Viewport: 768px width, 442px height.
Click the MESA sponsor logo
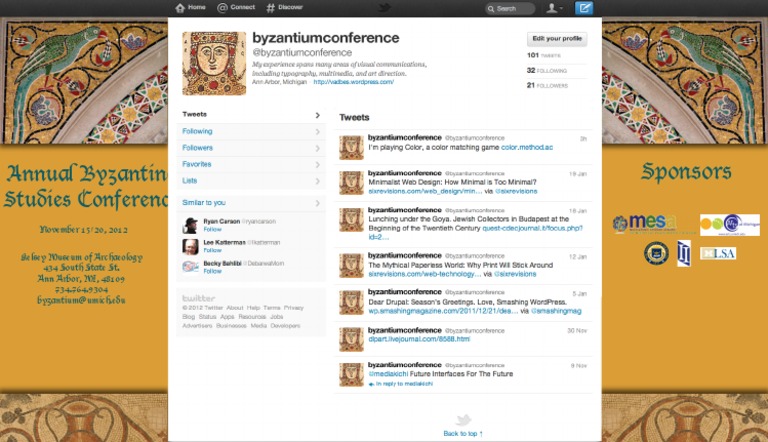[x=645, y=223]
